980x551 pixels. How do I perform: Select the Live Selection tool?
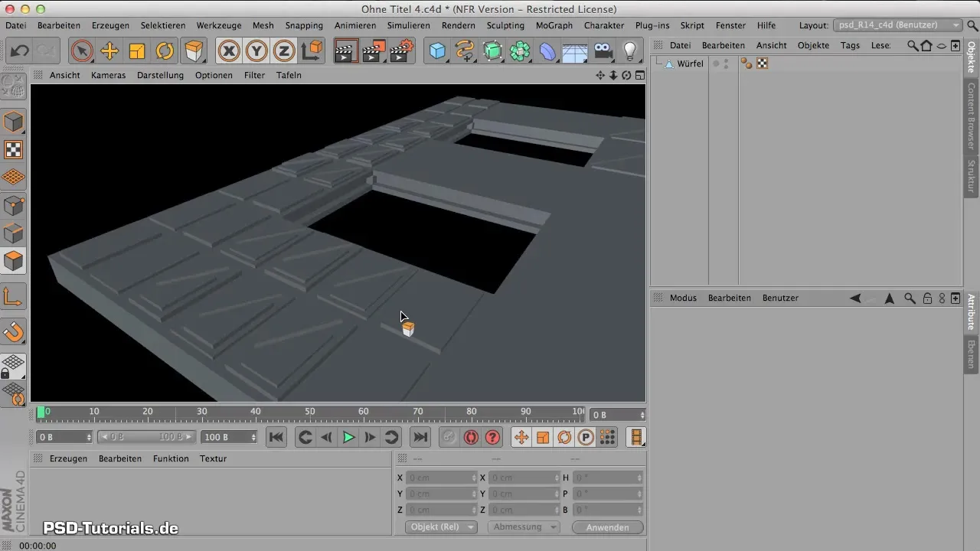(x=81, y=51)
